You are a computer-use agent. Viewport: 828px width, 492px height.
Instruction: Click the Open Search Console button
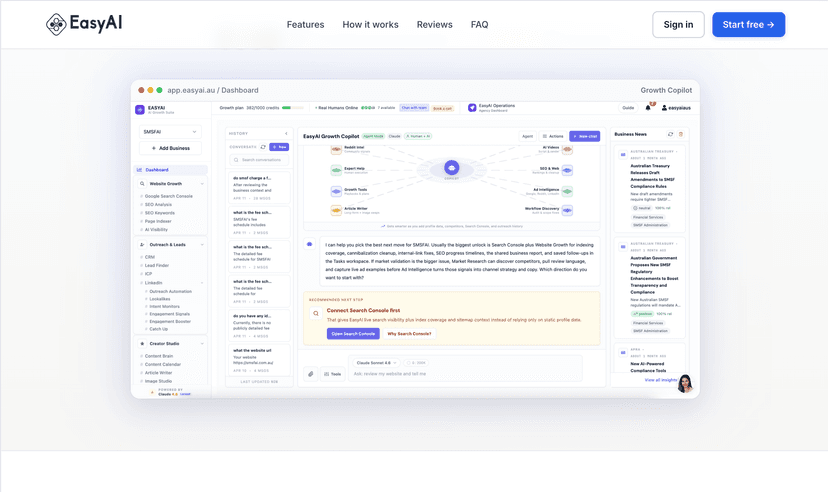click(353, 334)
